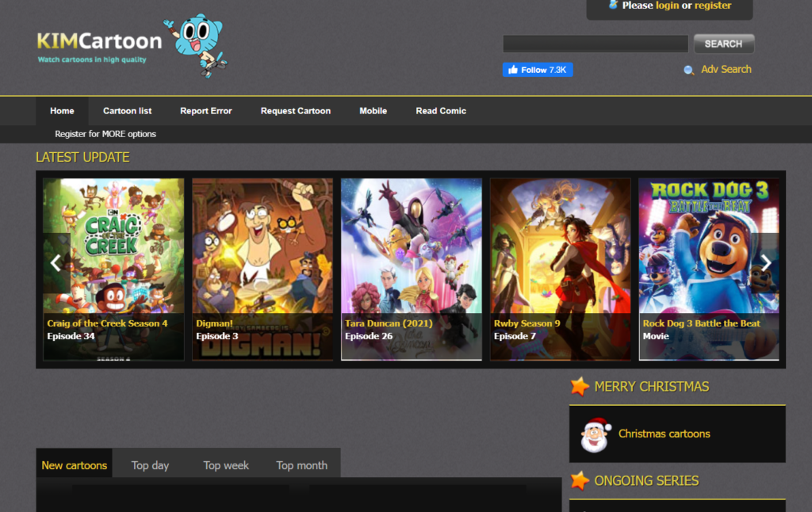Click the Santa Claus icon
The image size is (812, 512).
[x=595, y=435]
